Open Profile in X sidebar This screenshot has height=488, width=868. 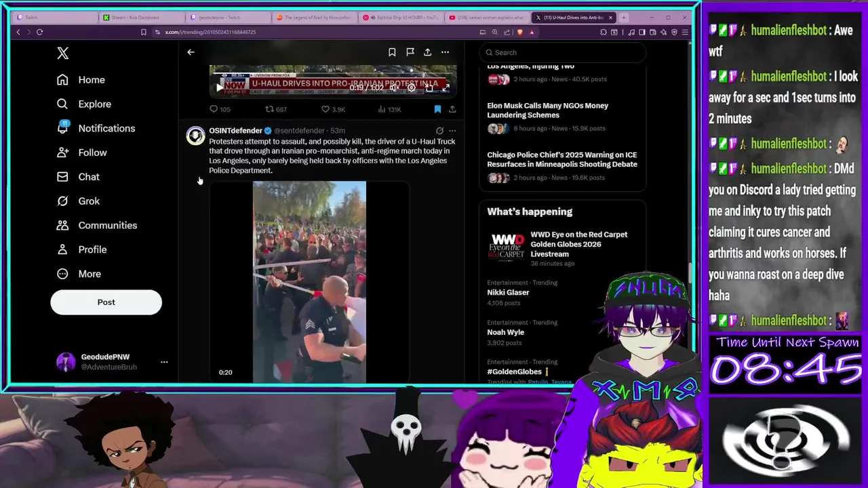pos(82,249)
